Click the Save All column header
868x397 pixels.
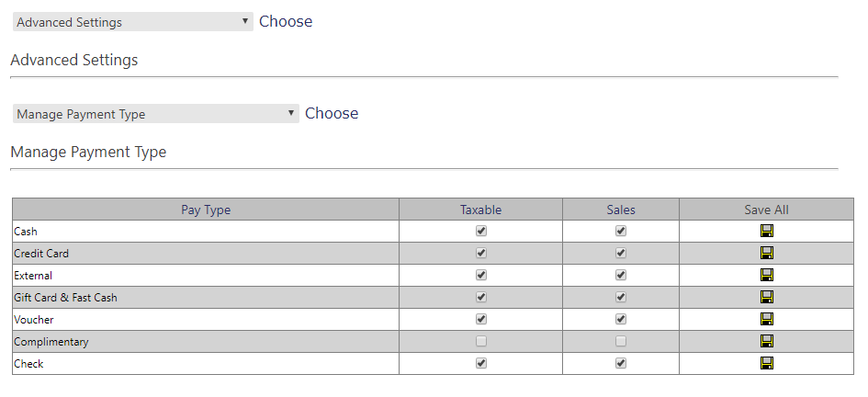(766, 210)
